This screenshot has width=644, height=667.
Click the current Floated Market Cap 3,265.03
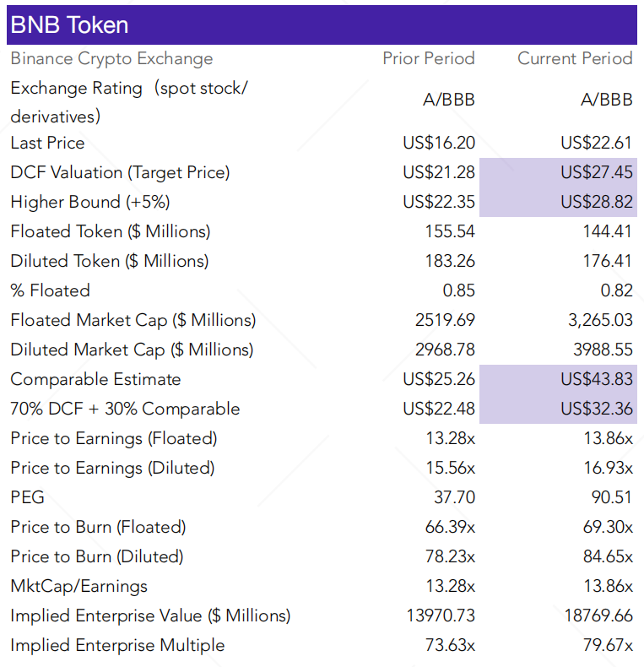[x=600, y=320]
